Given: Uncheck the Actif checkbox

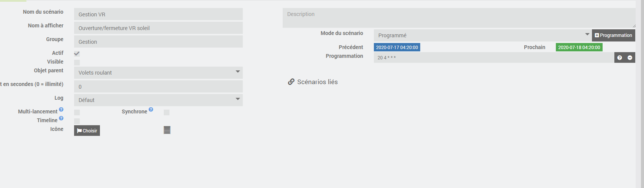Looking at the screenshot, I should click(x=77, y=54).
